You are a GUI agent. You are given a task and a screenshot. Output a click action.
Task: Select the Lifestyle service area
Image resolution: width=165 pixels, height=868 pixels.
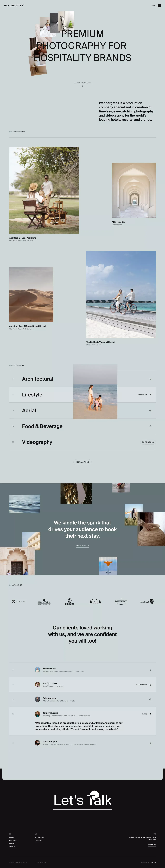coord(32,395)
